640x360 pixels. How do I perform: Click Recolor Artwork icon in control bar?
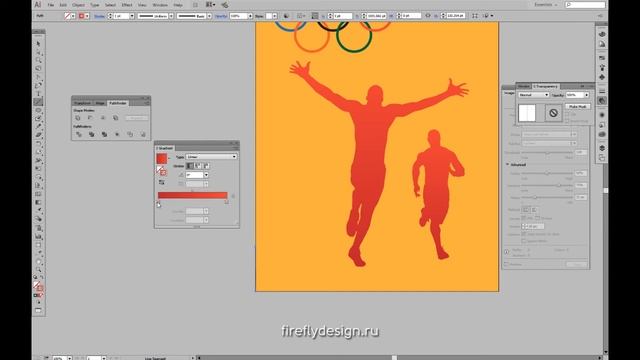287,16
